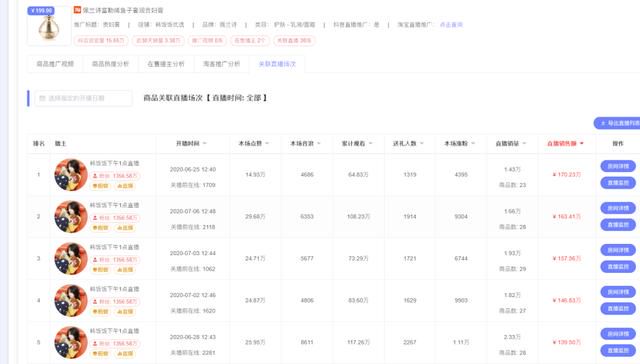The height and width of the screenshot is (364, 640).
Task: Click the date selection input field
Action: (84, 98)
